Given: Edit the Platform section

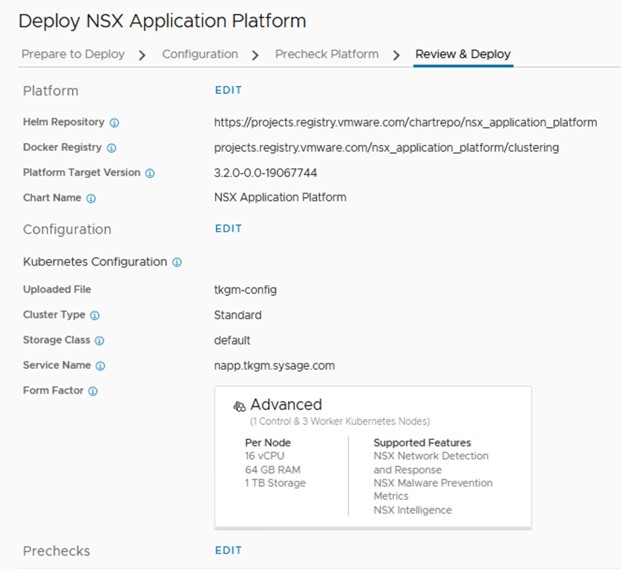Looking at the screenshot, I should pos(228,90).
